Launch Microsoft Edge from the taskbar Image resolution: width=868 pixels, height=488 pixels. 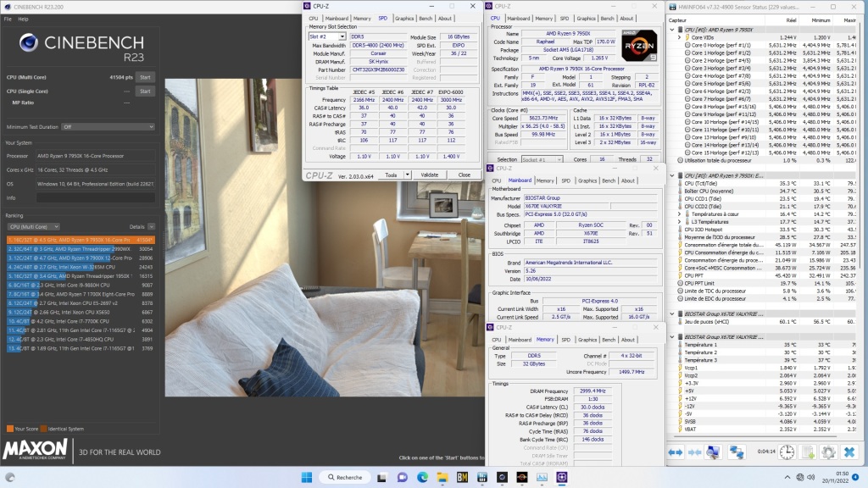[x=422, y=477]
